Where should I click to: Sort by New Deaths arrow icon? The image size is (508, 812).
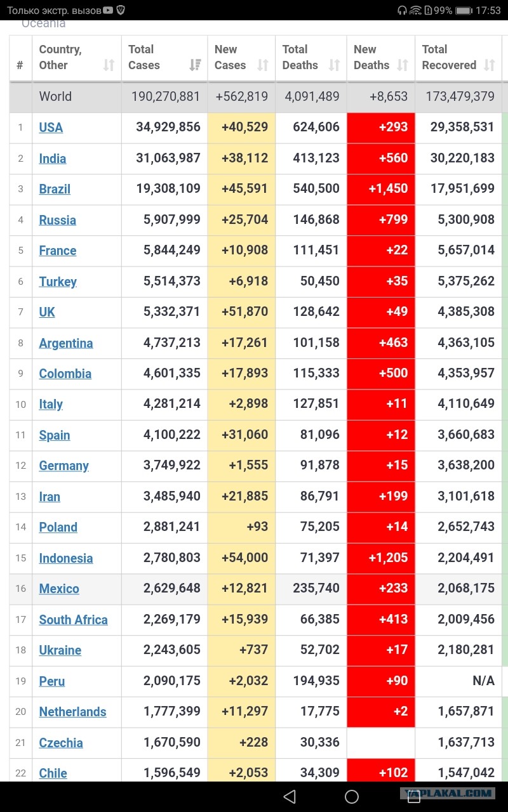[403, 65]
